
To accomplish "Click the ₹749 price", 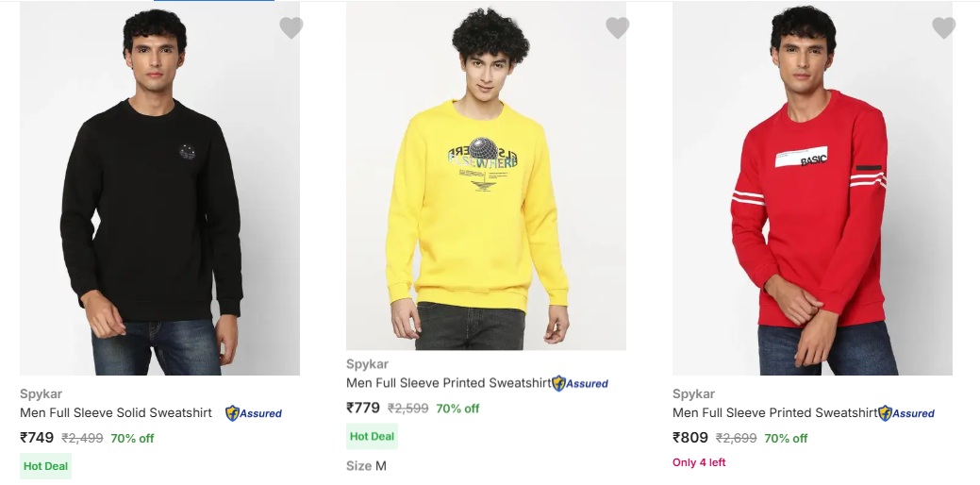I will pos(37,438).
